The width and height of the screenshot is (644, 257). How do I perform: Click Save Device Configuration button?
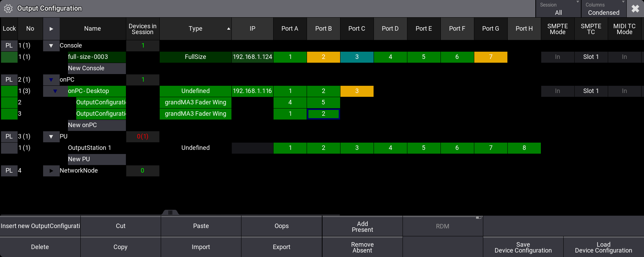(523, 247)
